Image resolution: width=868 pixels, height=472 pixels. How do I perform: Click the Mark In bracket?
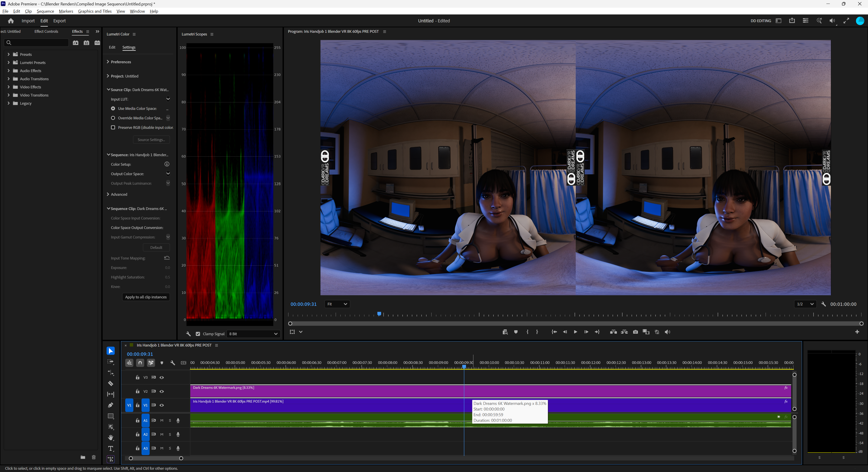(x=527, y=332)
